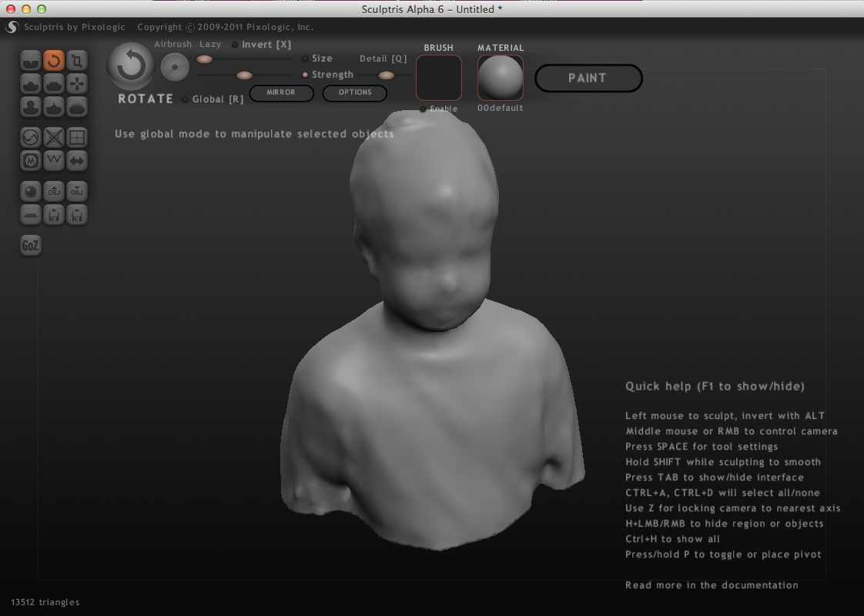Toggle Symmetry double-arrow icon

tap(77, 161)
